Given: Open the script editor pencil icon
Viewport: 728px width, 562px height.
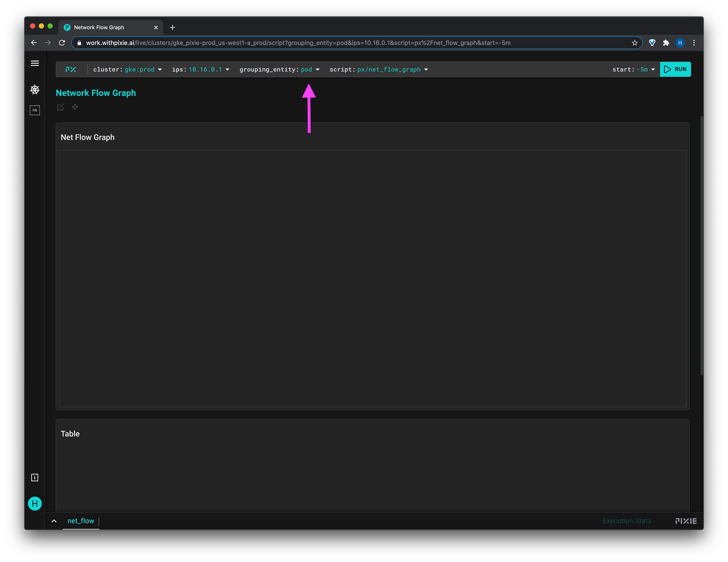Looking at the screenshot, I should [61, 107].
